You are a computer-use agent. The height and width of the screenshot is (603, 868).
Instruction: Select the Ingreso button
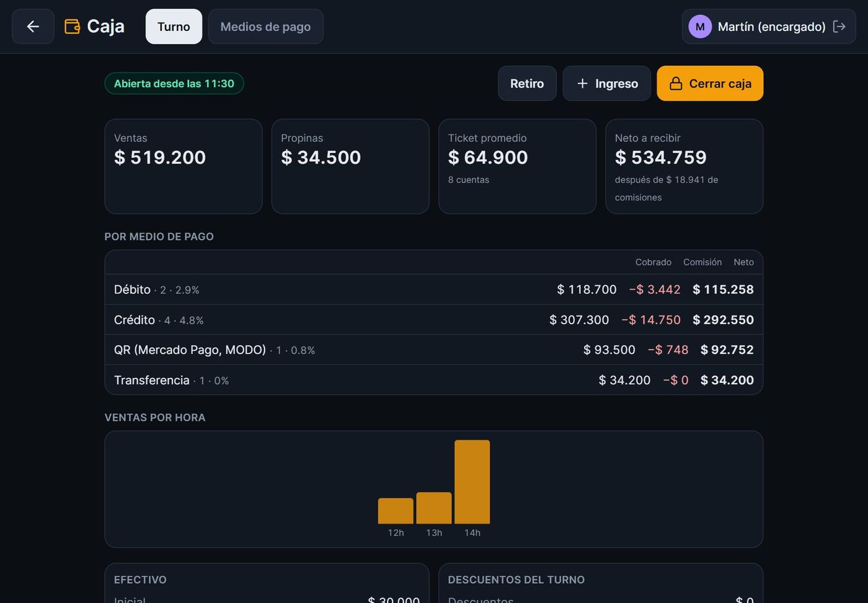(x=606, y=84)
